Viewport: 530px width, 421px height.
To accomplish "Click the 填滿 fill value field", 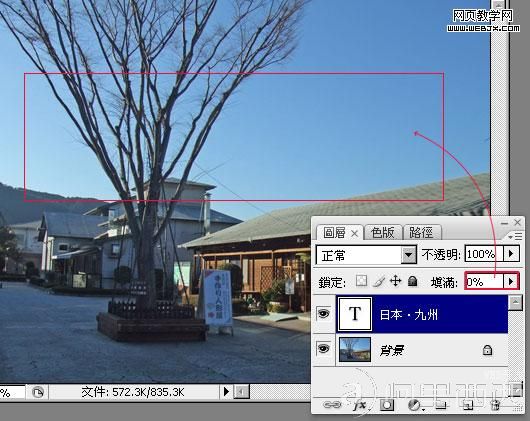I will [x=484, y=281].
